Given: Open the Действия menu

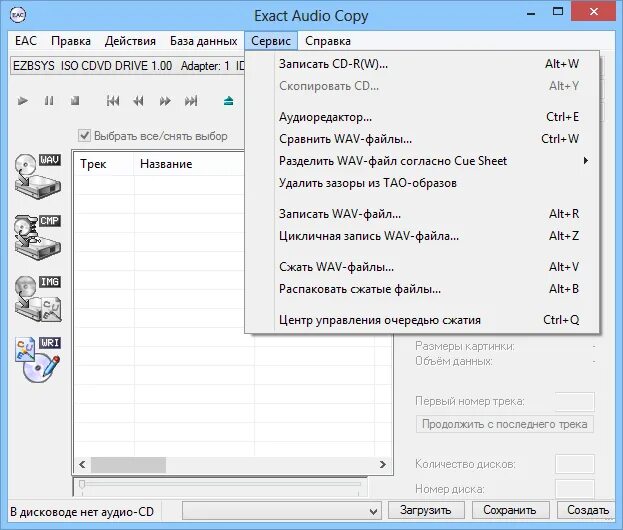Looking at the screenshot, I should (130, 41).
